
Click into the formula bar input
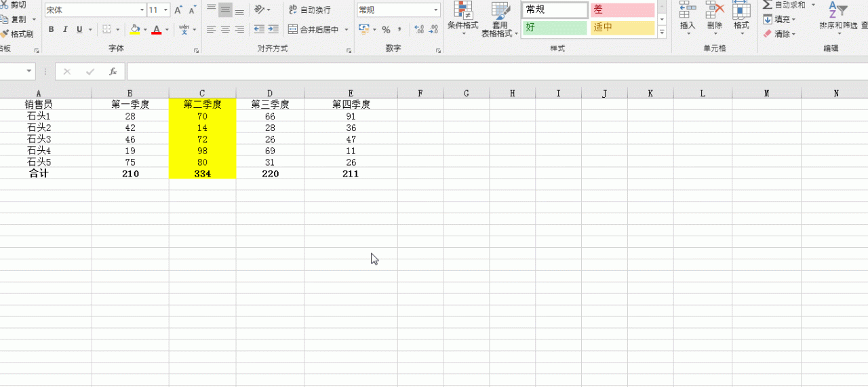497,71
